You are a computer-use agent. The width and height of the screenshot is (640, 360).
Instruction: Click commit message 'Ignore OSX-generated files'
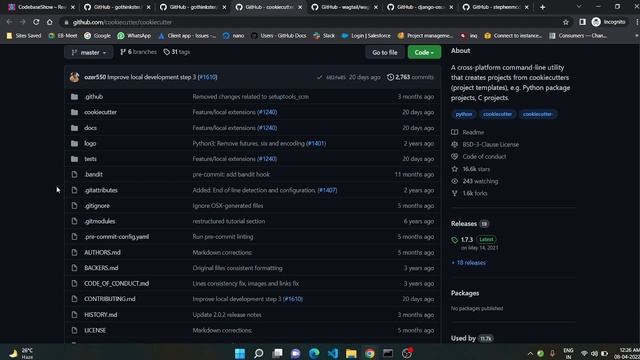click(228, 206)
